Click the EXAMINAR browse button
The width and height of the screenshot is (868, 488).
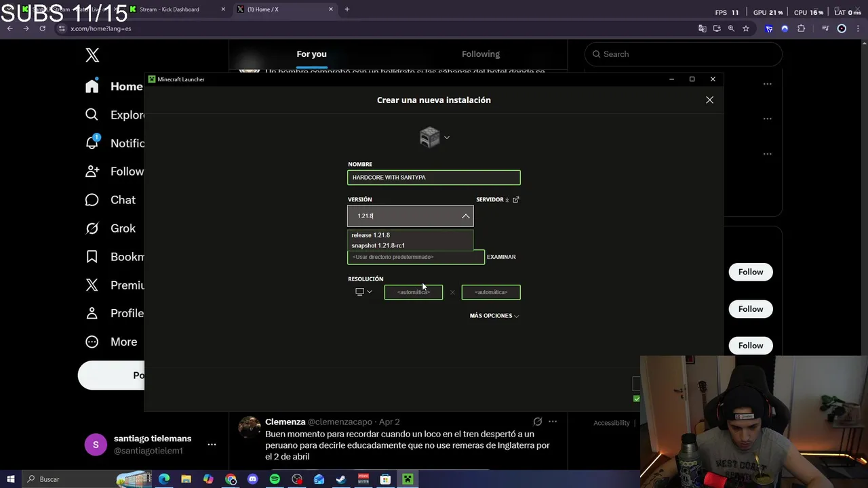tap(501, 257)
